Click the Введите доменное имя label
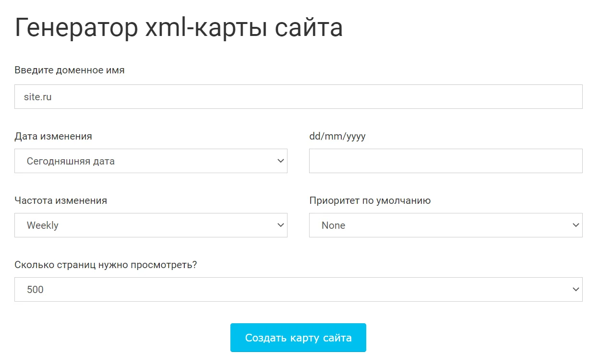The width and height of the screenshot is (599, 364). pyautogui.click(x=70, y=70)
